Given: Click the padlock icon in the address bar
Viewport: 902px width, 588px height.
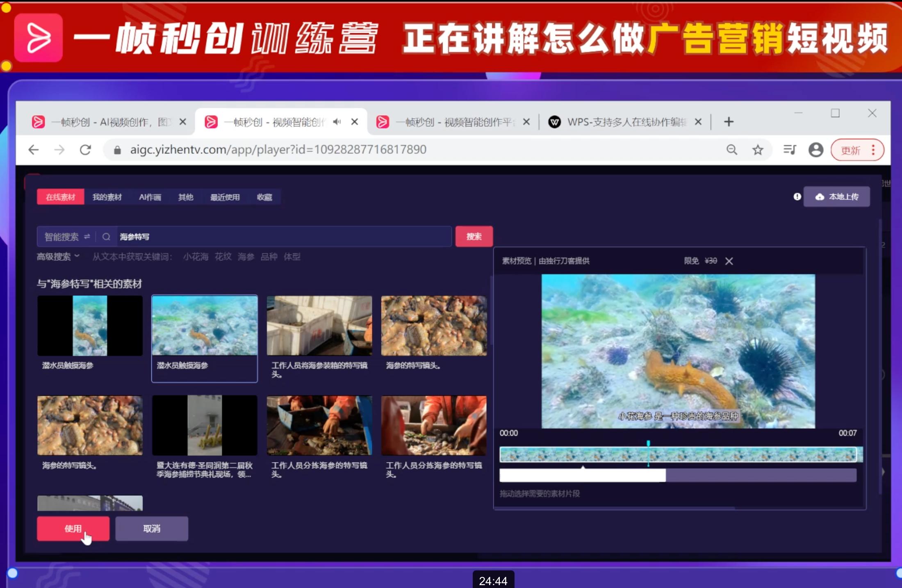Looking at the screenshot, I should (x=117, y=149).
